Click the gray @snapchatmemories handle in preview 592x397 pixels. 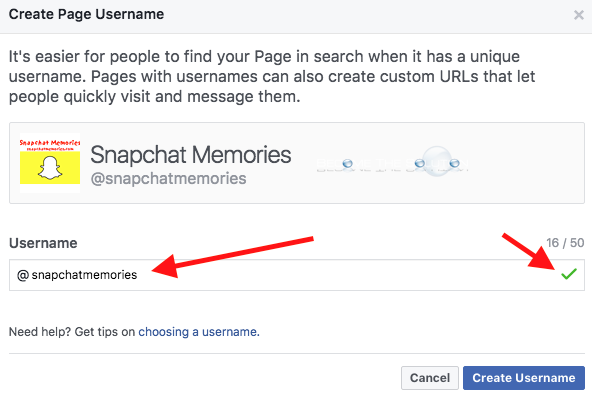click(x=168, y=178)
